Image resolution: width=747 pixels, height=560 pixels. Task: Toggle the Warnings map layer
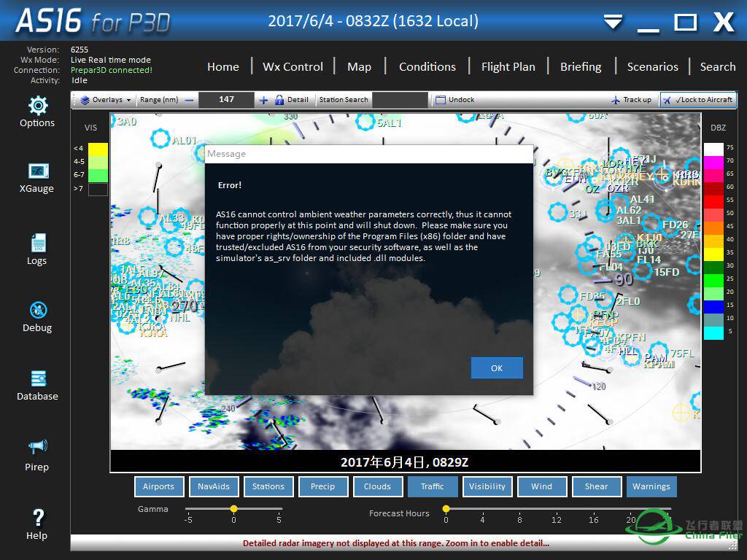(651, 486)
